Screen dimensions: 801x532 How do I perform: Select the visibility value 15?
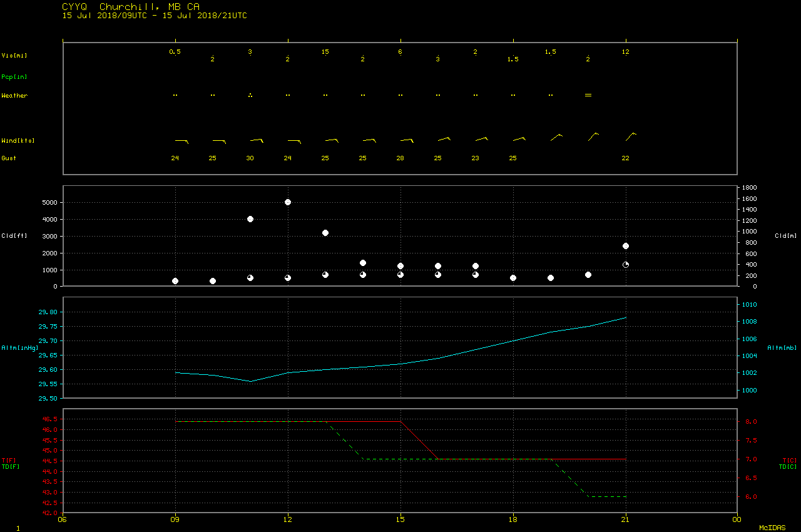(325, 52)
